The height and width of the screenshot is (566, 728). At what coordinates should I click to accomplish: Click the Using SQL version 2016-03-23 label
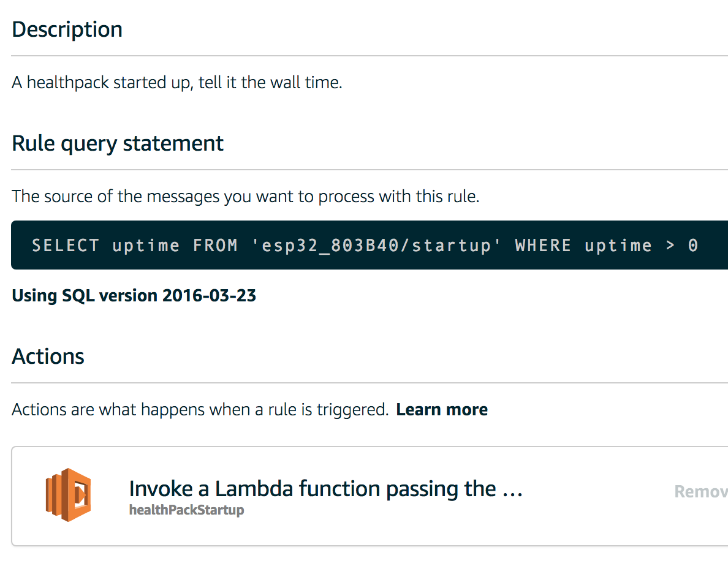click(x=134, y=295)
